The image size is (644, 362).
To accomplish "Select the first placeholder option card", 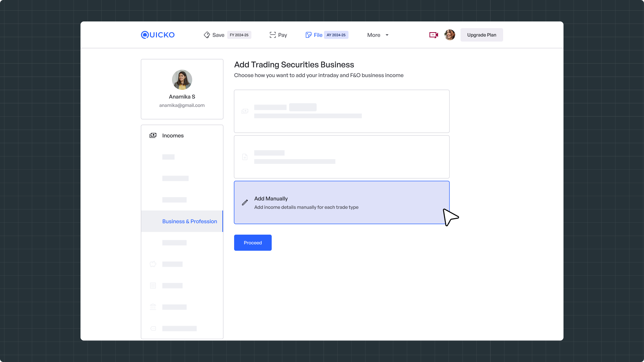I will pos(341,111).
